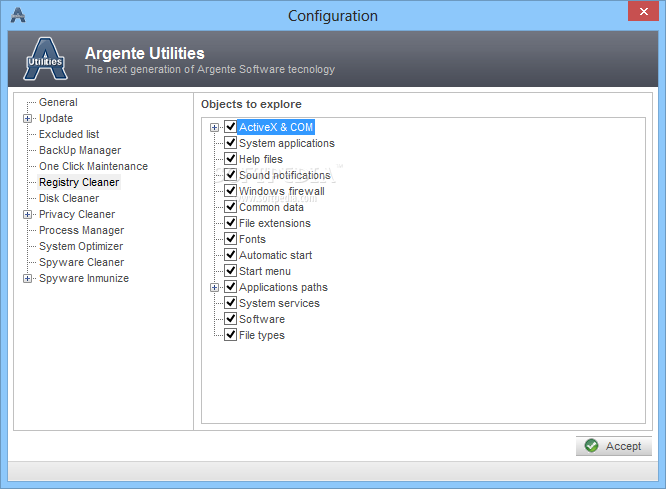666x489 pixels.
Task: Click the green checkmark icon on the Accept button
Action: tap(591, 446)
